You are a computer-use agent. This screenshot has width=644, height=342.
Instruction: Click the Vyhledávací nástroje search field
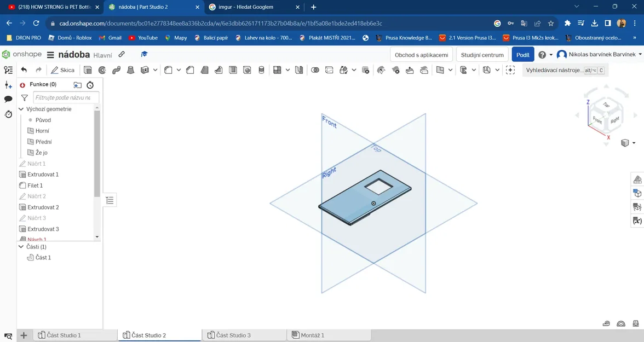565,70
